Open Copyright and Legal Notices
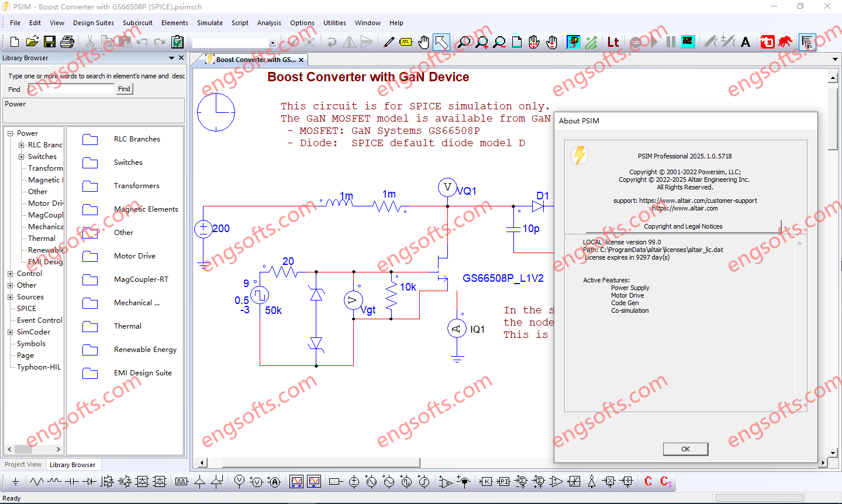The height and width of the screenshot is (504, 842). click(x=683, y=226)
